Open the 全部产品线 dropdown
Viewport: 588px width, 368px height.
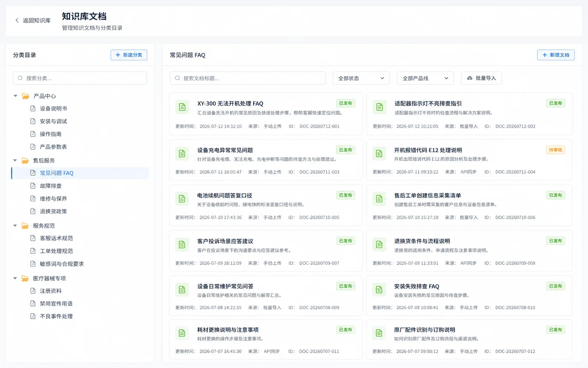click(425, 78)
